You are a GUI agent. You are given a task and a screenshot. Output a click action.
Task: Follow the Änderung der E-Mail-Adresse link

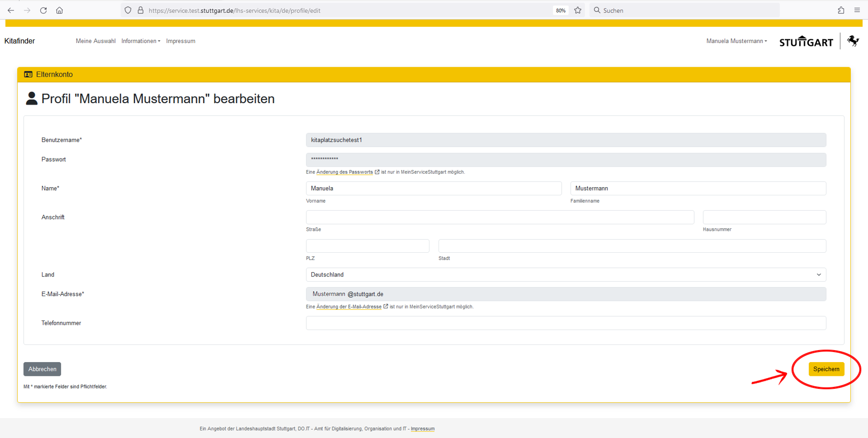[349, 307]
